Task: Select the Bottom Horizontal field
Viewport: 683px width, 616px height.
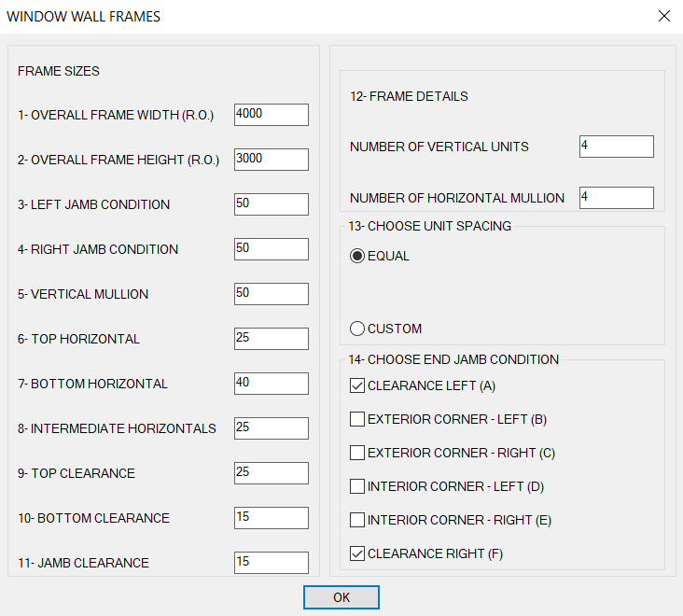Action: 271,384
